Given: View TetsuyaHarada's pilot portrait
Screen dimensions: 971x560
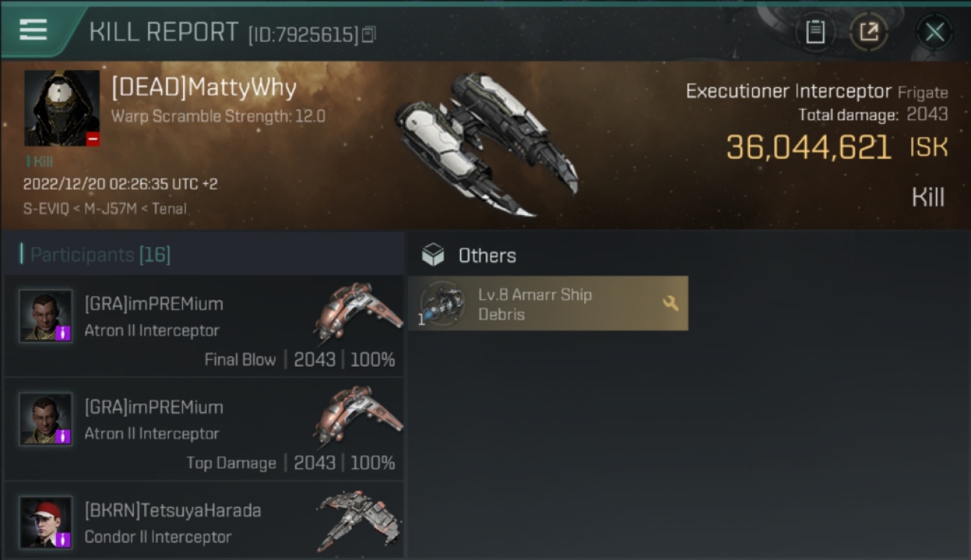Looking at the screenshot, I should [46, 523].
